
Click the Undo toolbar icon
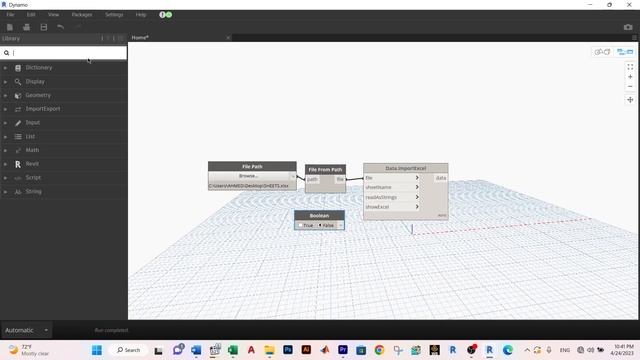pos(60,27)
